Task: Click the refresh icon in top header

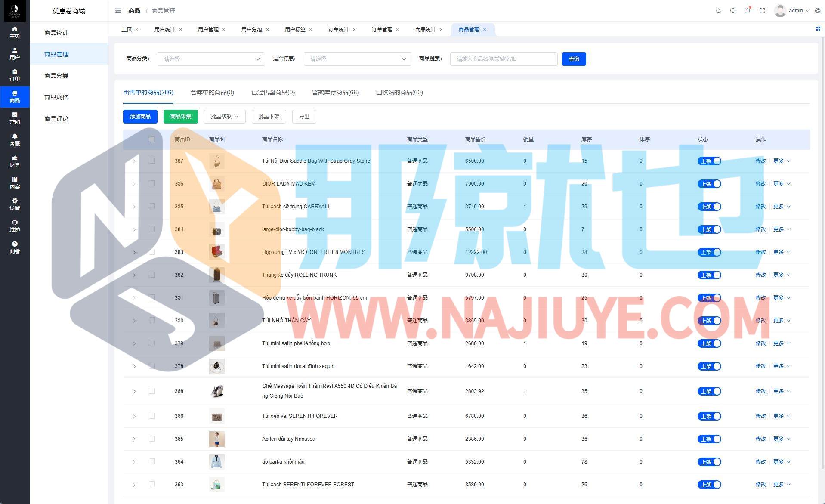Action: tap(718, 11)
